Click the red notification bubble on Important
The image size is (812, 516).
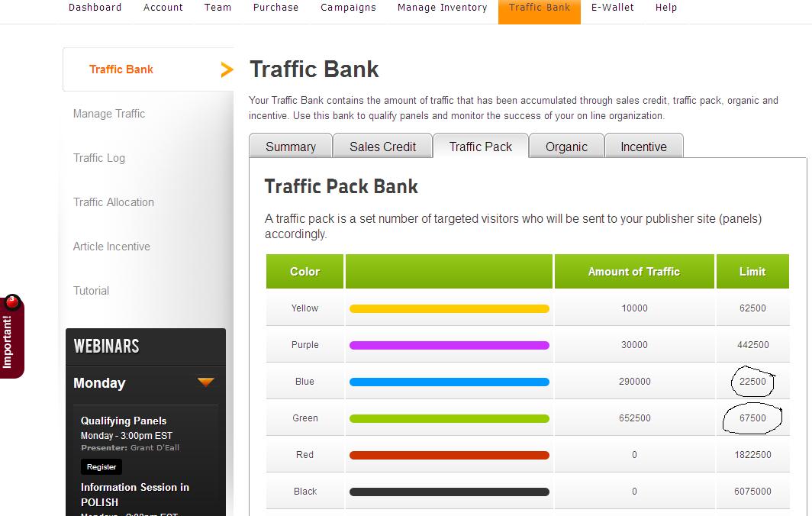pos(12,302)
